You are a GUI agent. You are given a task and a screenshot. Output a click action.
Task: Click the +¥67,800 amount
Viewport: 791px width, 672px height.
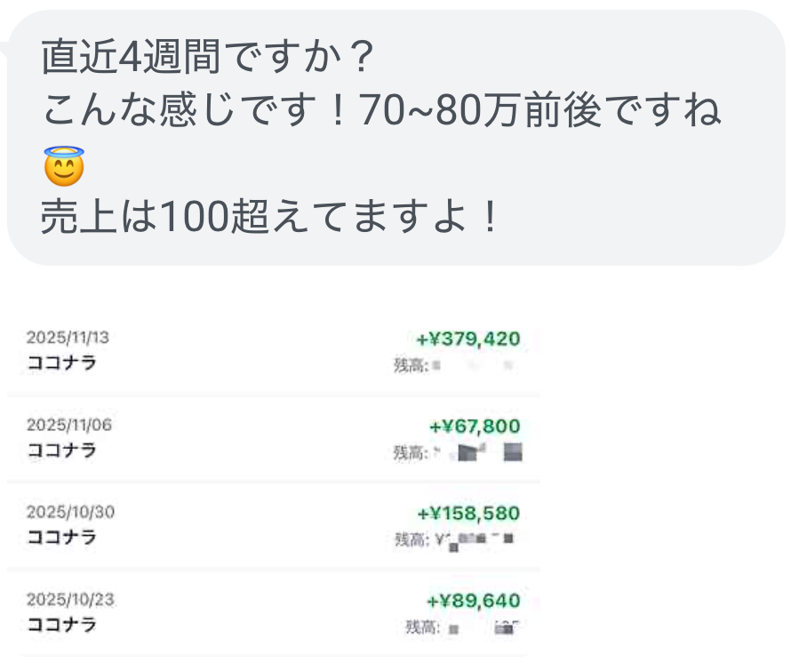pyautogui.click(x=474, y=426)
